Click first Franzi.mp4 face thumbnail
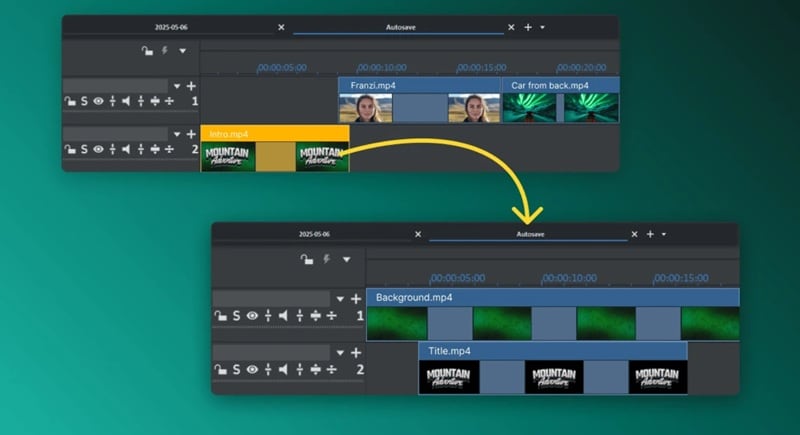This screenshot has width=800, height=435. click(x=366, y=108)
